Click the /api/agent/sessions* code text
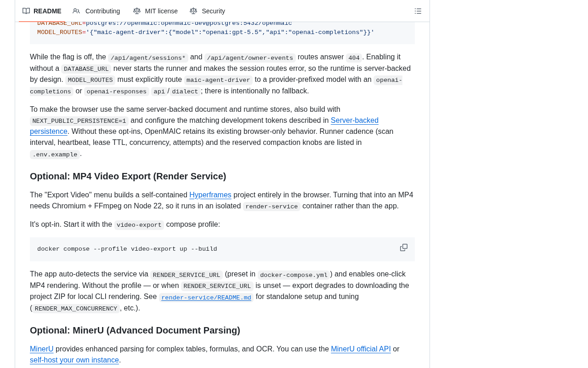Image resolution: width=588 pixels, height=368 pixels. click(148, 58)
